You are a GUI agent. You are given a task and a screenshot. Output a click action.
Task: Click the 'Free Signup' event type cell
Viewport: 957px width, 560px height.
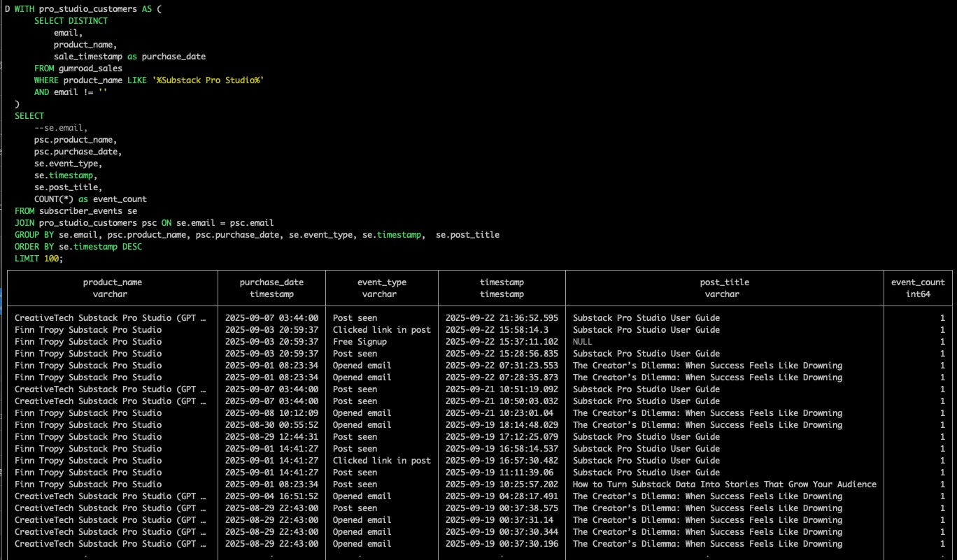pyautogui.click(x=360, y=342)
